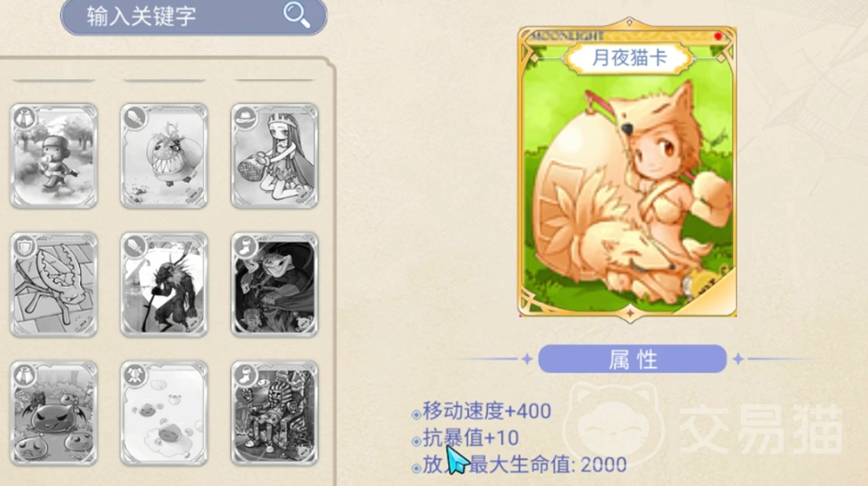Screen dimensions: 868x486
Task: Select the sharp-toothed round monster card
Action: (164, 156)
